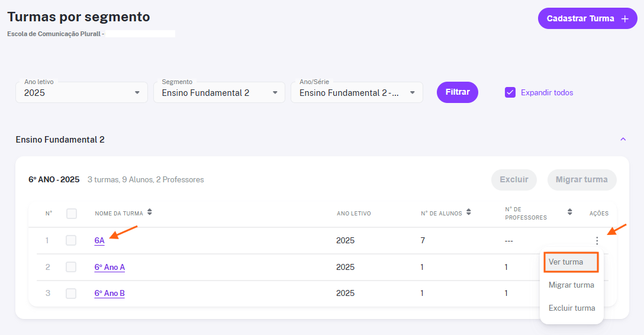The width and height of the screenshot is (644, 335).
Task: Choose Migrar turma in the context menu
Action: click(571, 285)
